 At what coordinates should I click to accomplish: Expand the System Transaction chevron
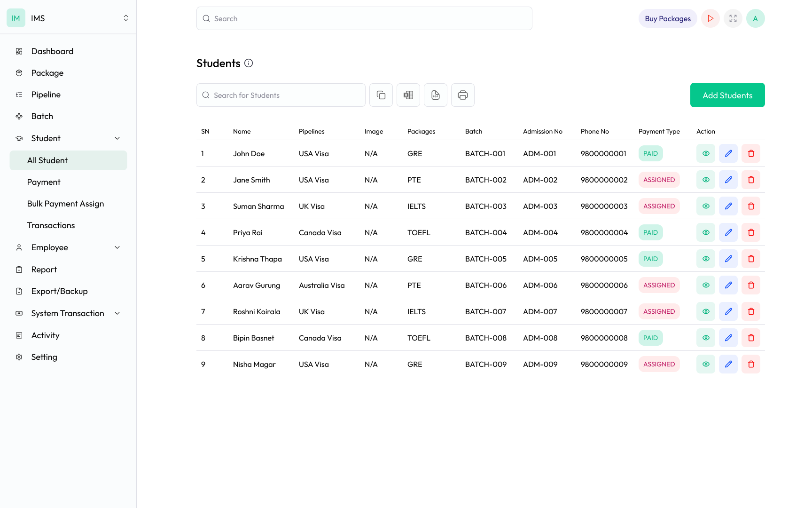click(x=117, y=313)
